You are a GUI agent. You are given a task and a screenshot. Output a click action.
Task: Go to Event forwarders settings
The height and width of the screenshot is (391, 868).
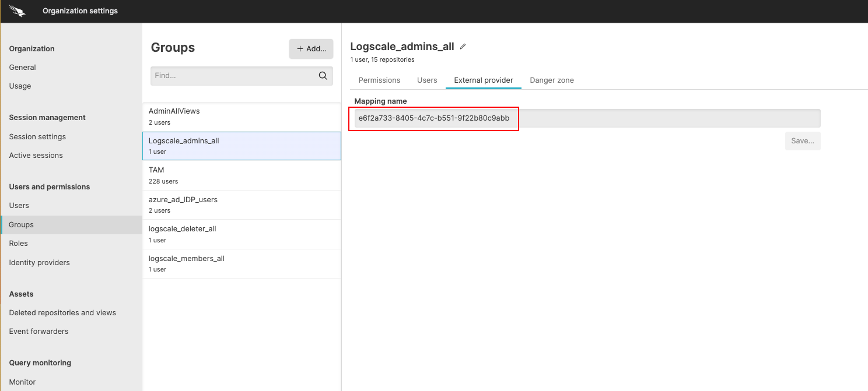coord(38,331)
